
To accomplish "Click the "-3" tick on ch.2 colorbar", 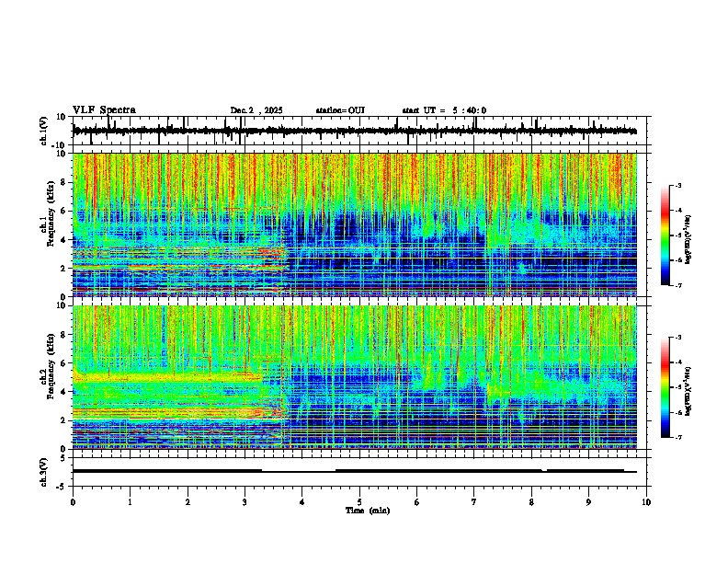I will pyautogui.click(x=677, y=338).
